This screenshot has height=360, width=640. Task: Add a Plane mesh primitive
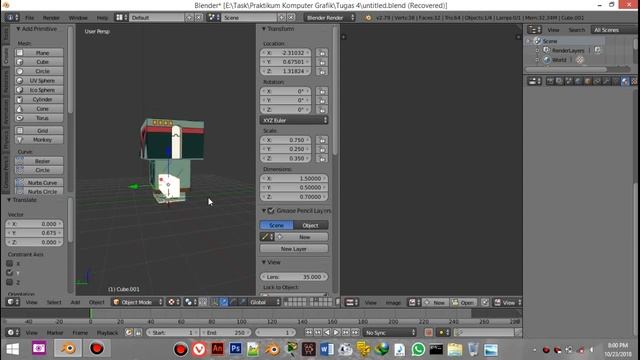pyautogui.click(x=39, y=53)
